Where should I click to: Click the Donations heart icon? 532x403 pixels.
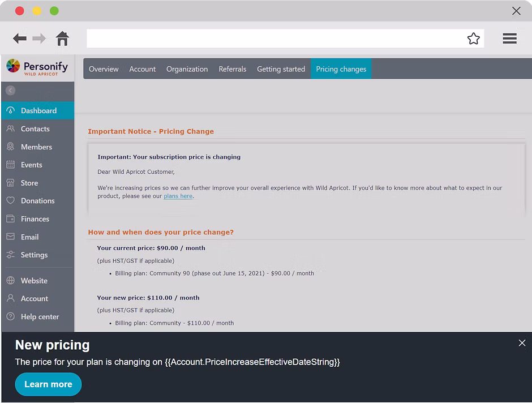click(x=11, y=200)
